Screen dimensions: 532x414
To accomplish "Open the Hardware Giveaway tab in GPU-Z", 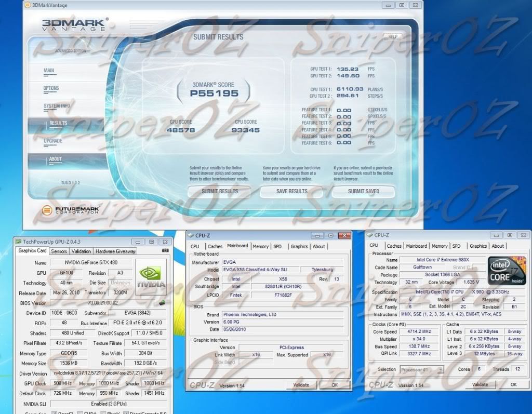I will [x=115, y=251].
